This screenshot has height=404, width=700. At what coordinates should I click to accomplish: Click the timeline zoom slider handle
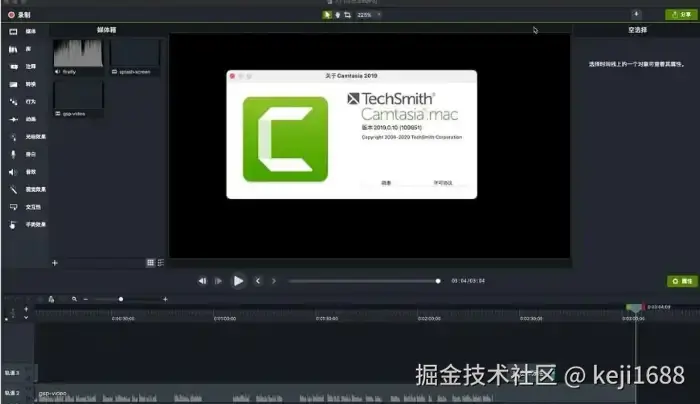click(x=121, y=299)
